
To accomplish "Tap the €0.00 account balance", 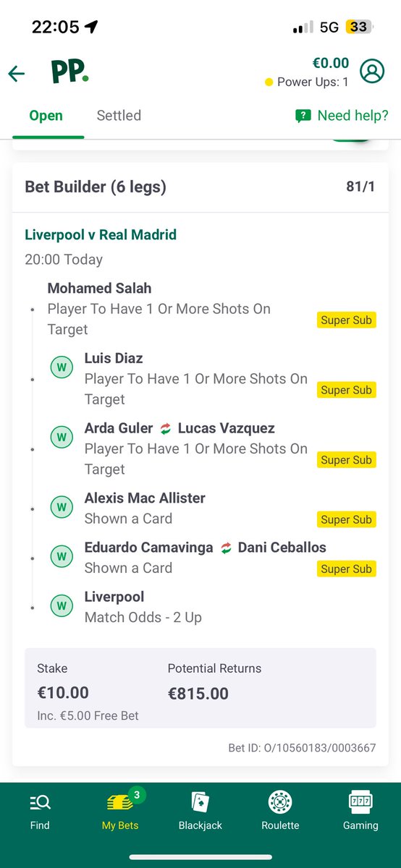I will [x=330, y=63].
